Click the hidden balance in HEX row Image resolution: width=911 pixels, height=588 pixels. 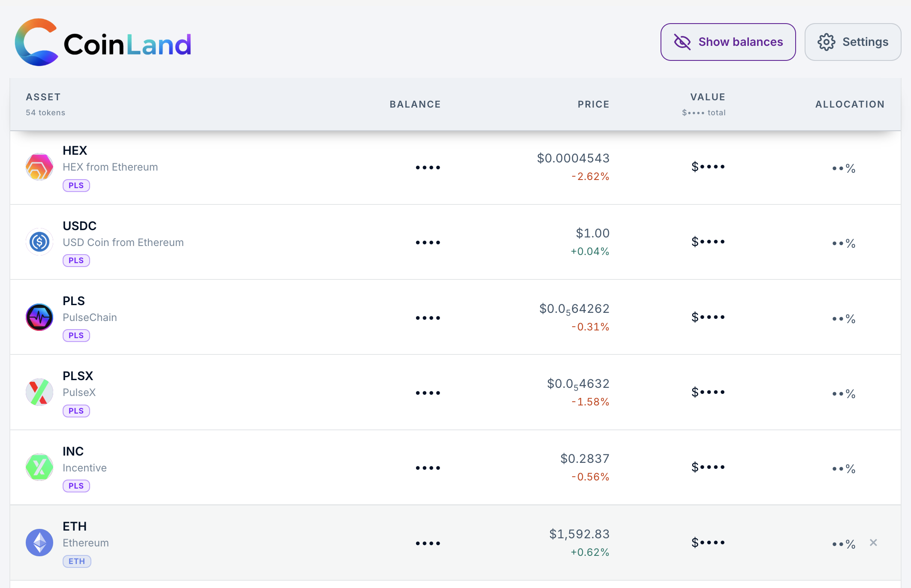coord(428,168)
